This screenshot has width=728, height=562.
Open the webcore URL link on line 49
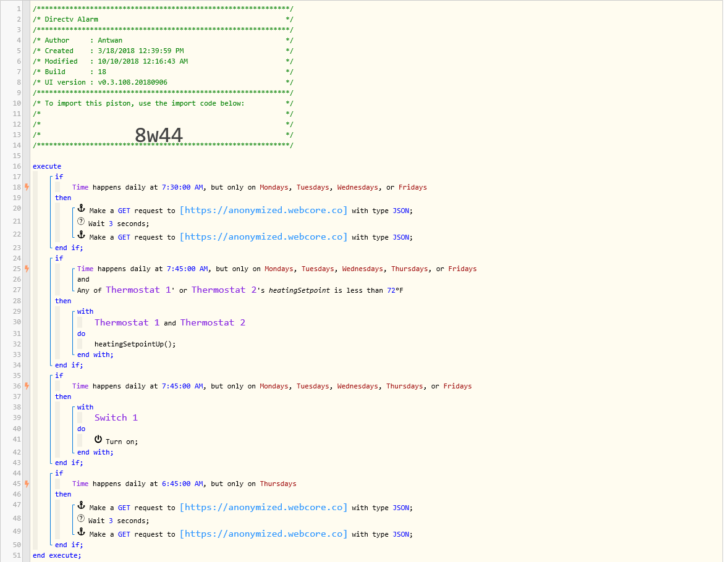(x=263, y=534)
